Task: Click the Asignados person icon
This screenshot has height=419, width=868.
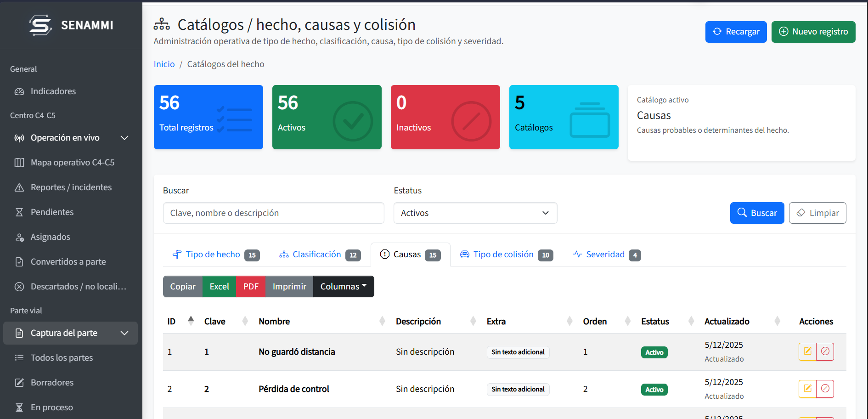Action: click(19, 237)
